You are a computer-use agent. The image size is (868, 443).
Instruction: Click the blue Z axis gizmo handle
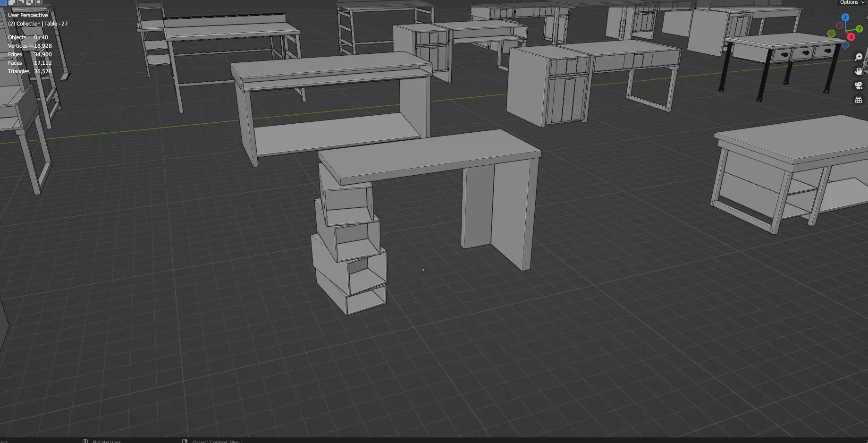(x=845, y=17)
